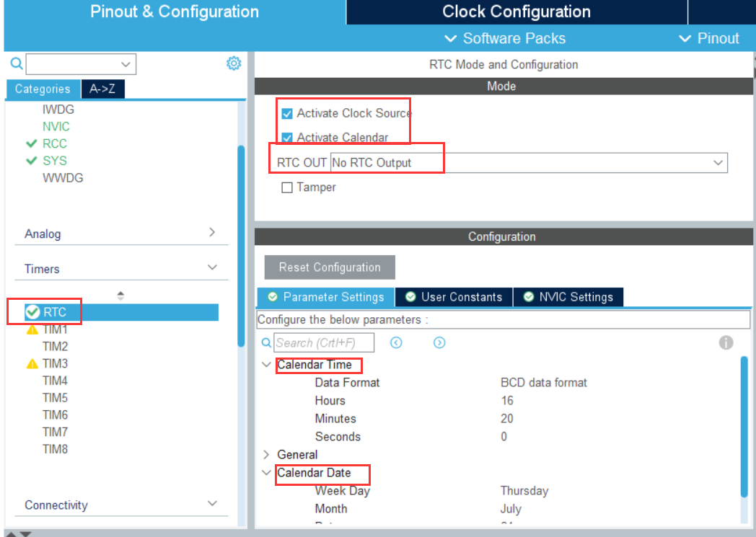Screen dimensions: 756x537
Task: Click the next search result arrow icon
Action: 439,342
